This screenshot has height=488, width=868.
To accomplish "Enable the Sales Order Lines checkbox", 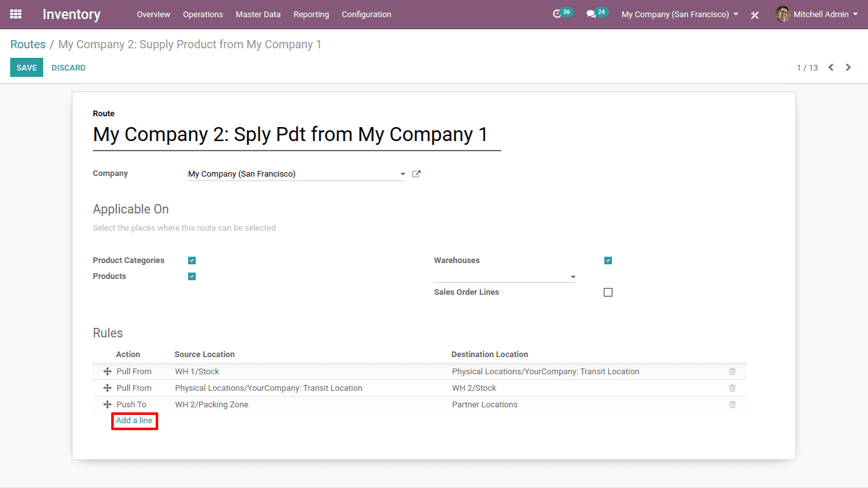I will coord(608,292).
